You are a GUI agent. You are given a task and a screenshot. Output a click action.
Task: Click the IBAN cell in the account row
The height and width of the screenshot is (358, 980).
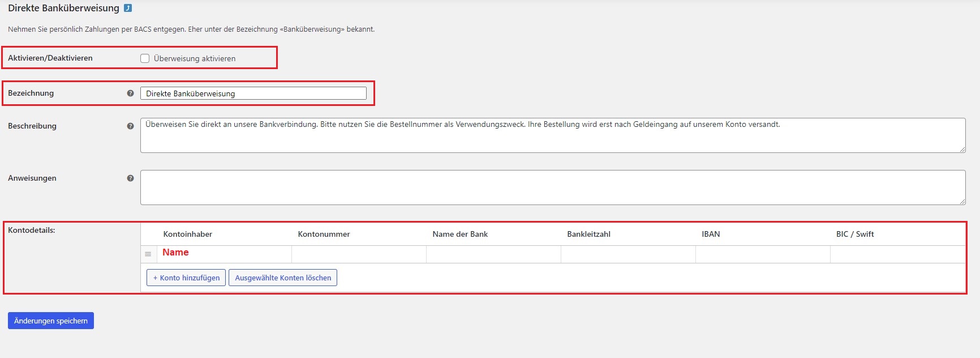coord(763,254)
